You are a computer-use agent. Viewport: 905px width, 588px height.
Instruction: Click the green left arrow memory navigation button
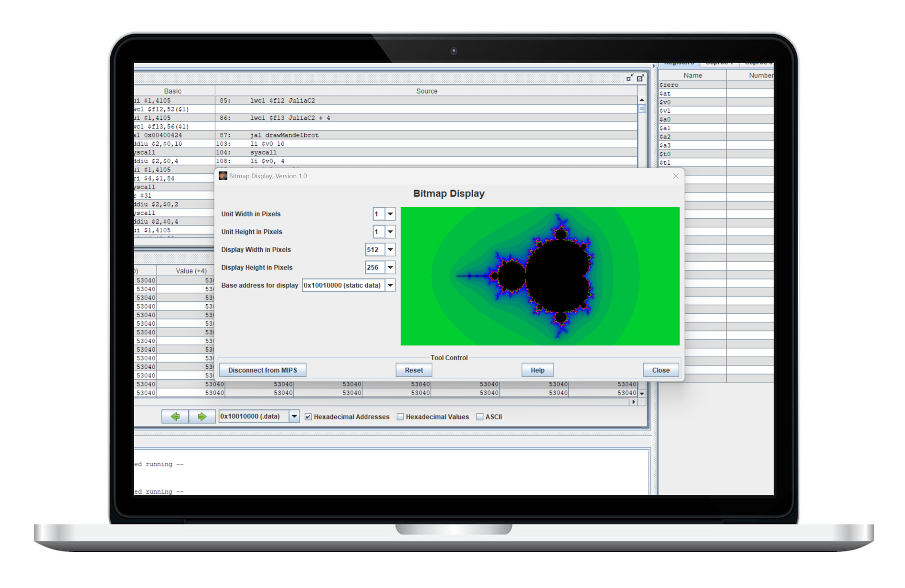[175, 417]
